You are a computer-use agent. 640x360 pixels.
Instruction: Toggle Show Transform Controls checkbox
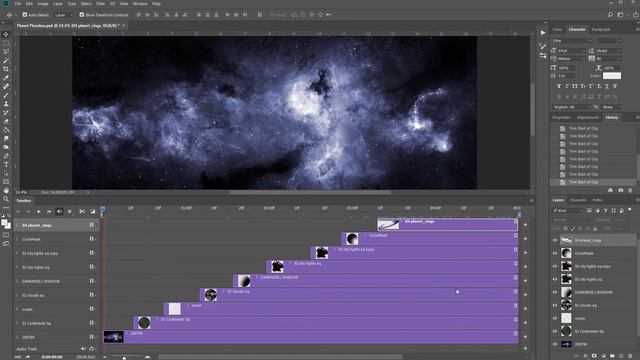click(82, 15)
